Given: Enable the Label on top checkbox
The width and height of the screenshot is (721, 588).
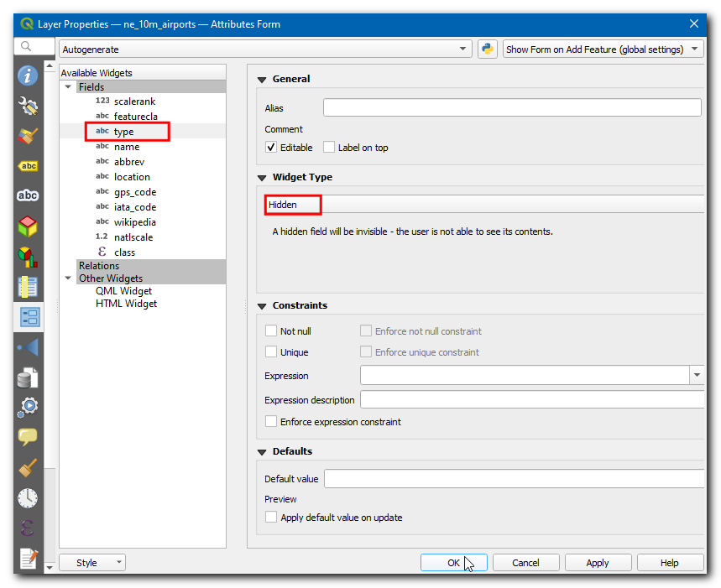Looking at the screenshot, I should [329, 148].
